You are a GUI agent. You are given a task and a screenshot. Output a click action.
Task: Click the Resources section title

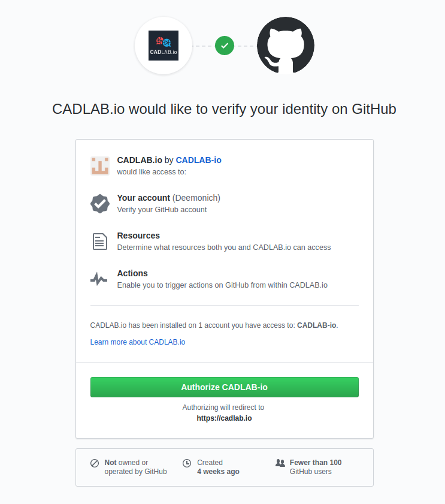tap(138, 236)
